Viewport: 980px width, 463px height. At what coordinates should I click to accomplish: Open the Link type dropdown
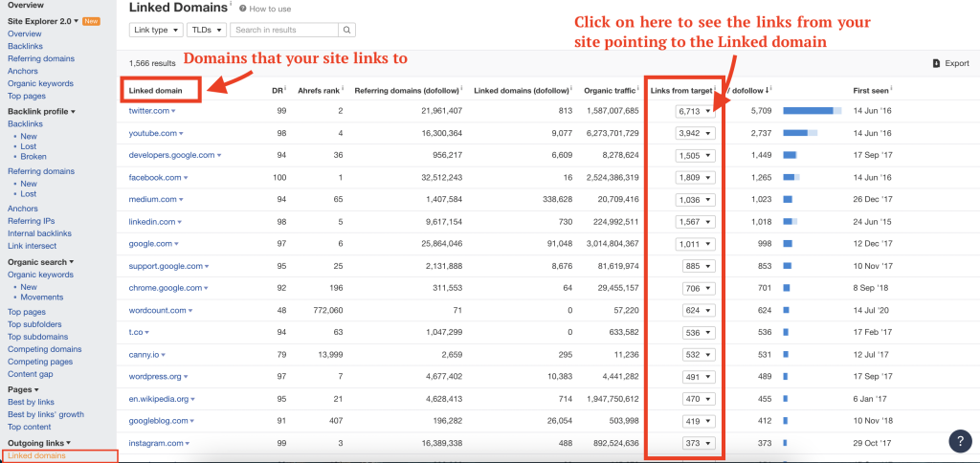pos(155,31)
